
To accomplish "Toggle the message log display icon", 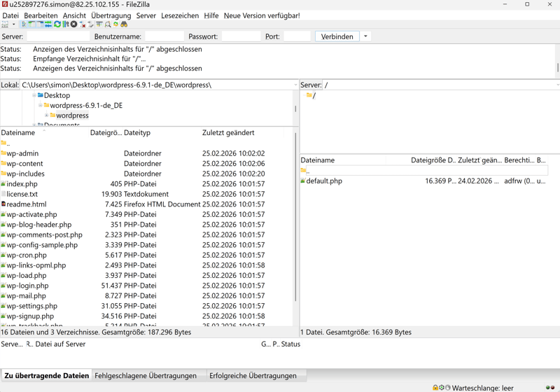I will pos(23,24).
